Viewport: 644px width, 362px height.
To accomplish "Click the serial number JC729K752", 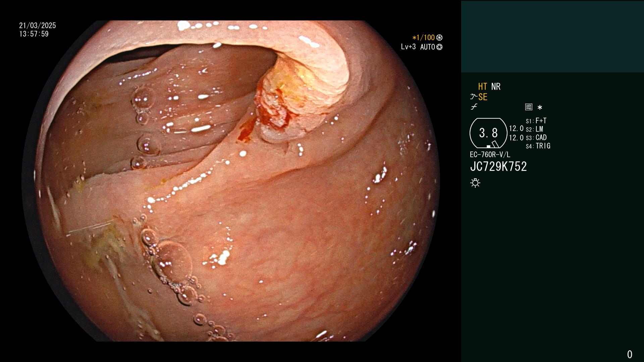I will click(498, 167).
